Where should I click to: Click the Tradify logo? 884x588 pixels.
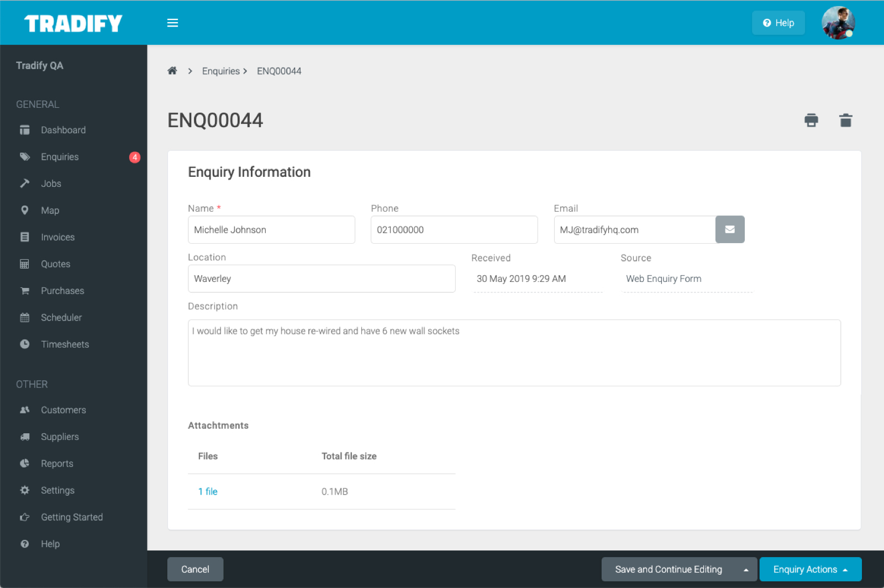73,23
